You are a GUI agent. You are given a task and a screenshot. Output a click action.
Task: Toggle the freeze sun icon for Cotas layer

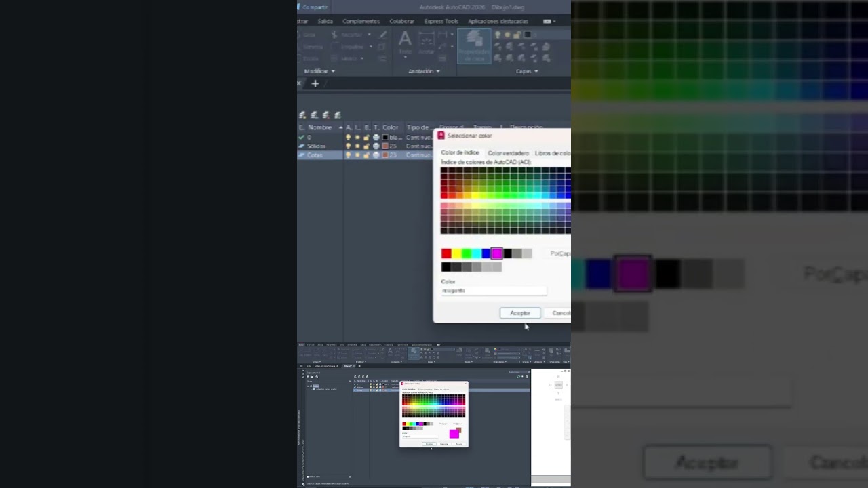click(357, 155)
